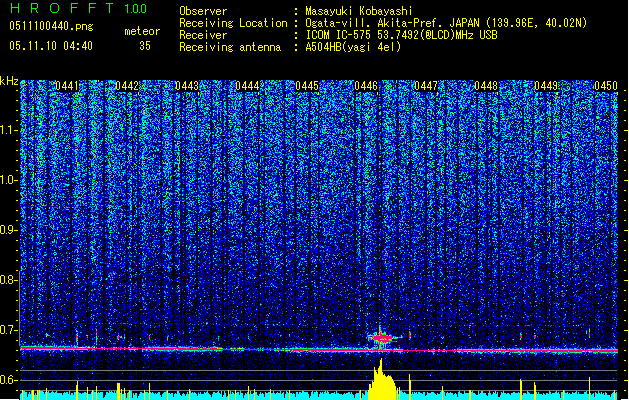Click the observer name Masayuki Kobayashi
629x400 pixels.
pos(358,11)
